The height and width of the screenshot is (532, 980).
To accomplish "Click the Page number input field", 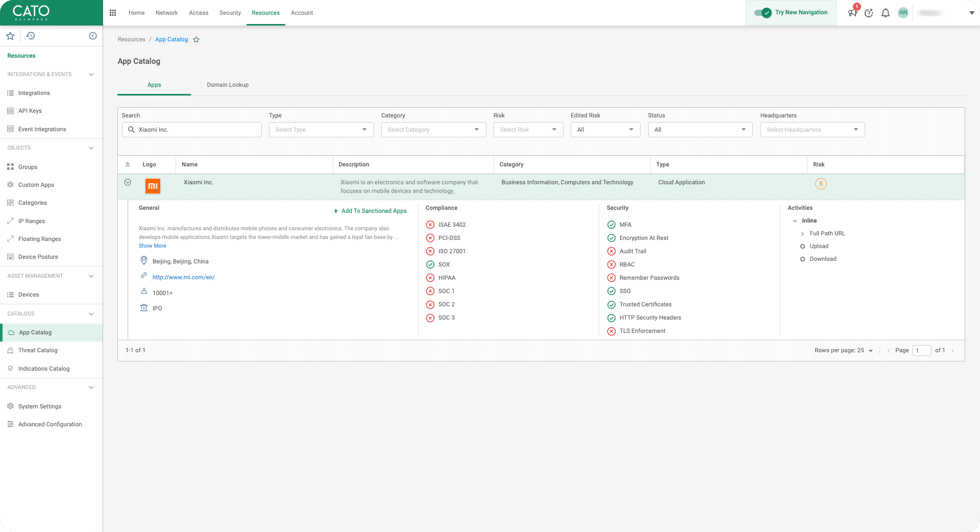I will 922,351.
